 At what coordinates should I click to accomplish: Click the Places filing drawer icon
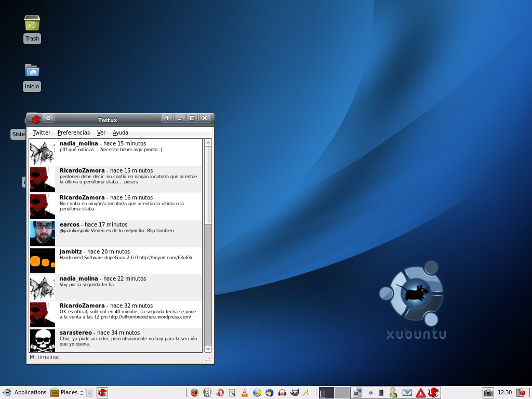tap(54, 393)
